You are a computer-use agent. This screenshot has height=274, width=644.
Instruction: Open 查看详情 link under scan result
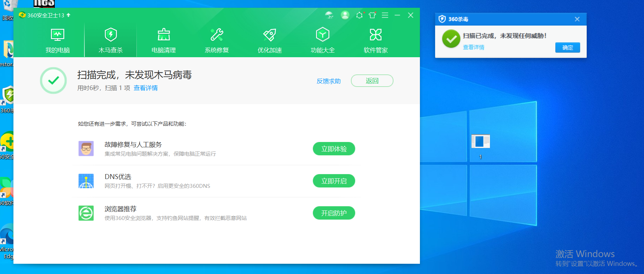click(146, 88)
